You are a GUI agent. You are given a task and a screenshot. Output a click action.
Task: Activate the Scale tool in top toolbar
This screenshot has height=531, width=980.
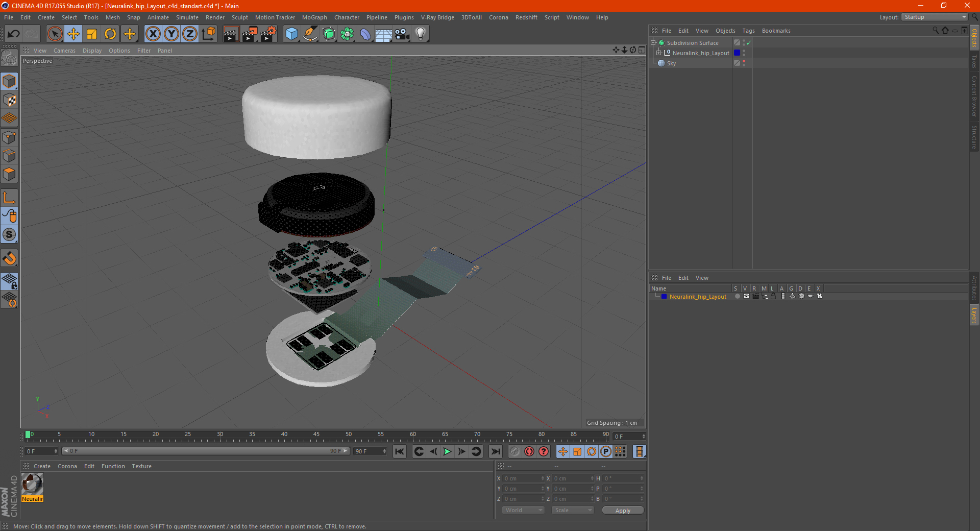[92, 34]
